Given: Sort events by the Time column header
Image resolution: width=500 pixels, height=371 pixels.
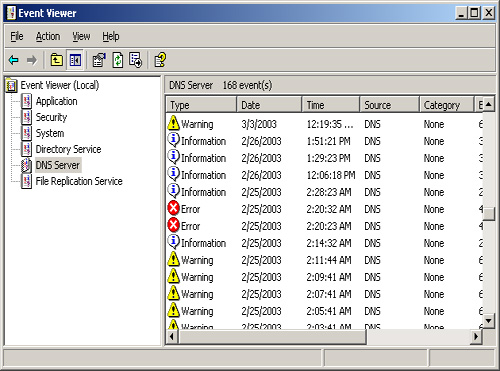Looking at the screenshot, I should (x=331, y=105).
